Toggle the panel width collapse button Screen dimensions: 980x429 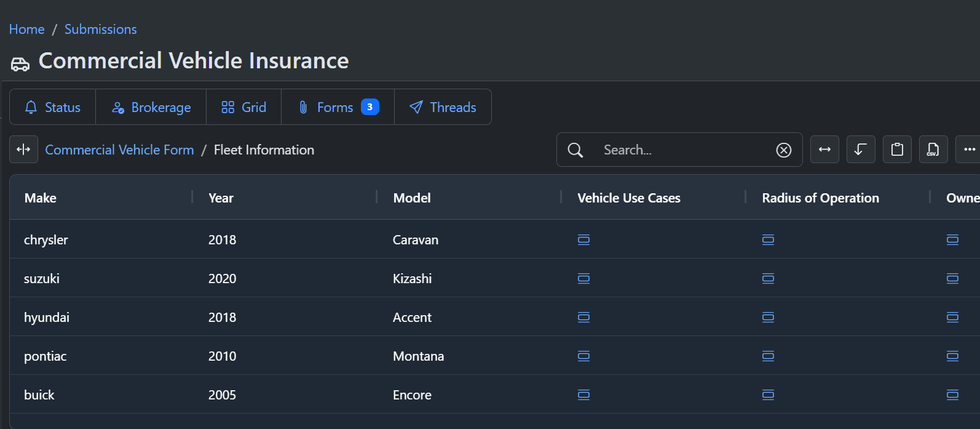tap(23, 150)
